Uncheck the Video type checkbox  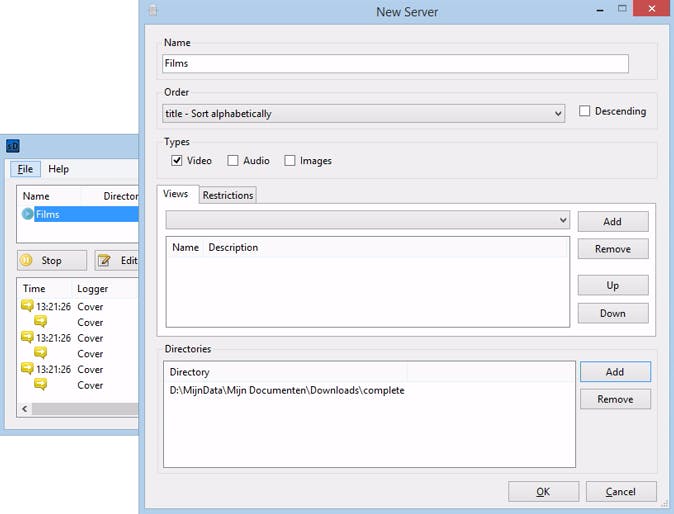point(177,161)
